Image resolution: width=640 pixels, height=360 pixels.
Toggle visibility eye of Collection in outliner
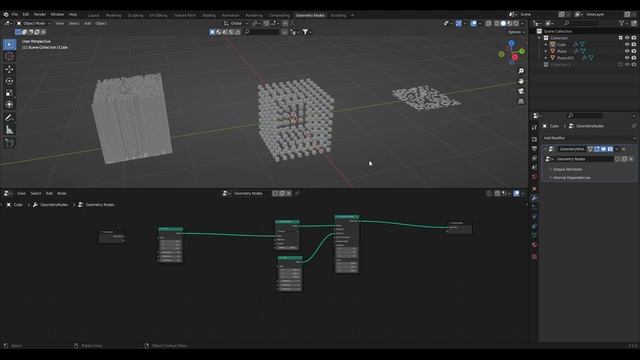[x=627, y=38]
